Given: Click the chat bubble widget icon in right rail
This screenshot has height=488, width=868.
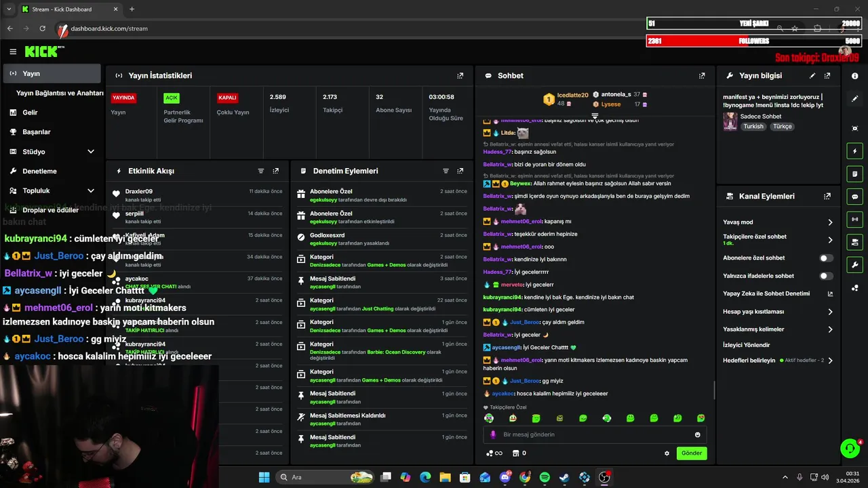Looking at the screenshot, I should tap(855, 197).
